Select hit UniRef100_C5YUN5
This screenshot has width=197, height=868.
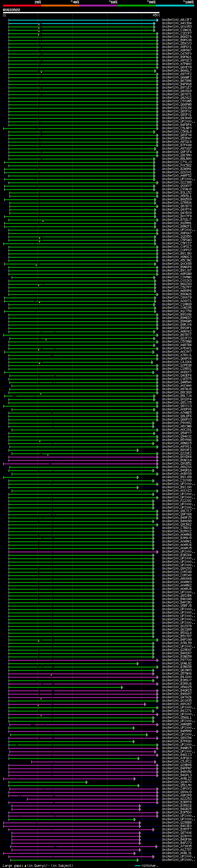177,101
